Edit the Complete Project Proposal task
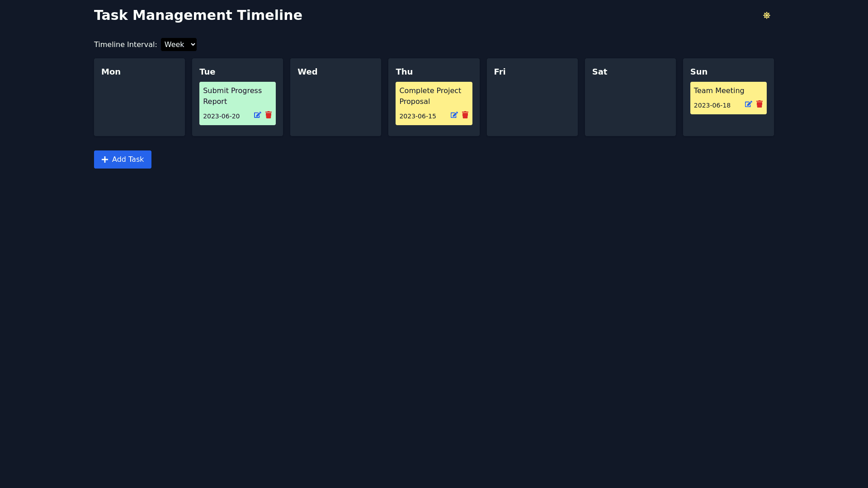 click(454, 115)
